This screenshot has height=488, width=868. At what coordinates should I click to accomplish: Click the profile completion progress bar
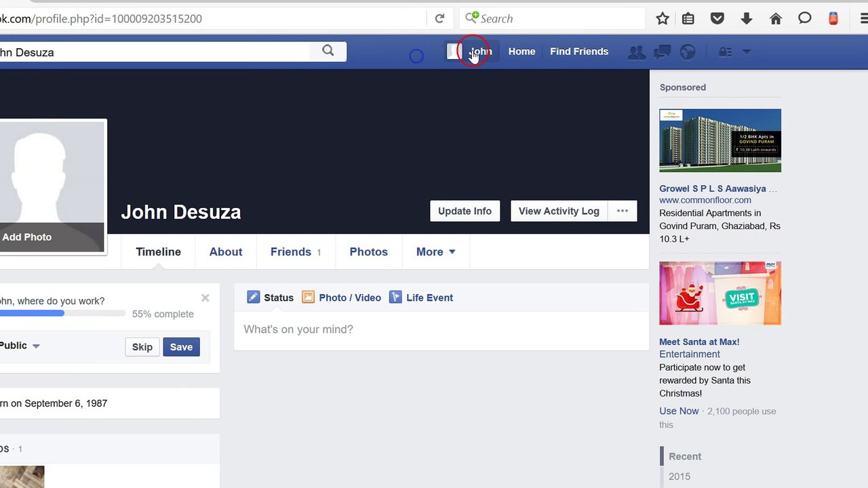62,314
